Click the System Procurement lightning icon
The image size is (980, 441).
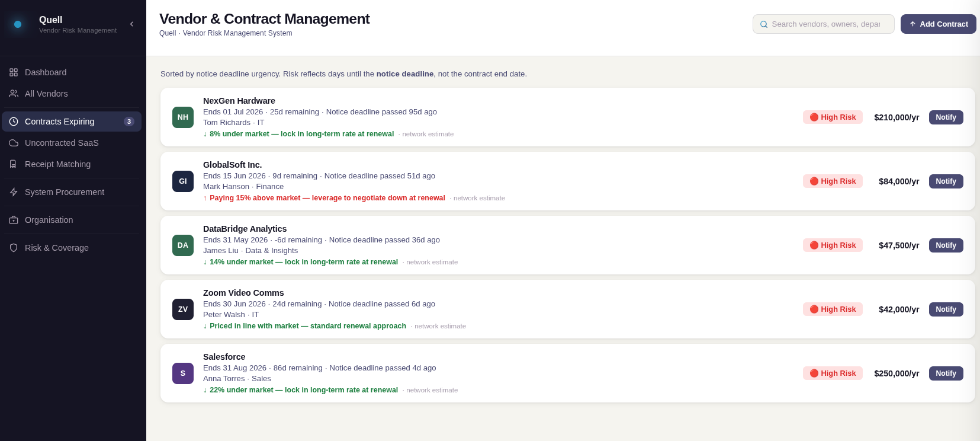(14, 192)
